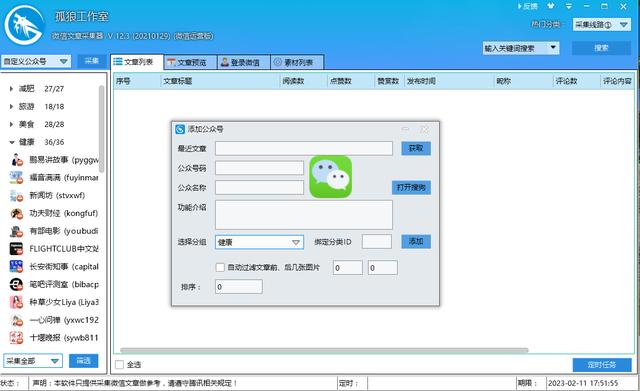640x391 pixels.
Task: Select the avatar icon for 长安街知事
Action: click(17, 267)
